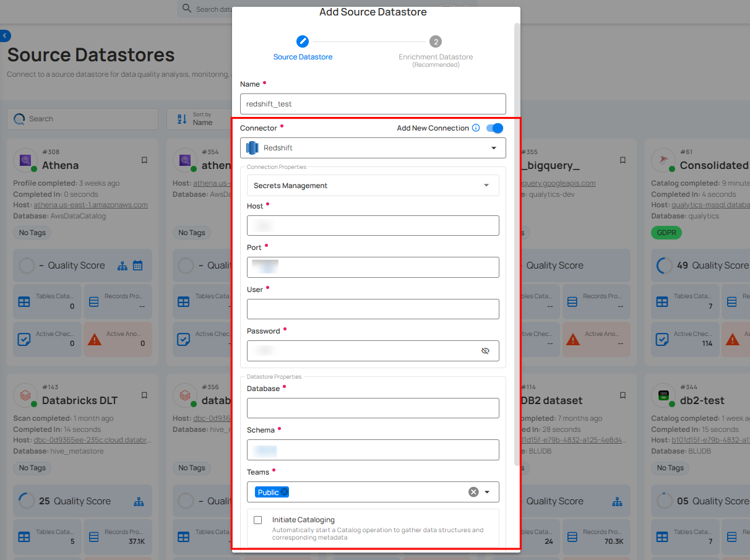Click the back chevron in the top-left corner
This screenshot has width=750, height=560.
5,35
